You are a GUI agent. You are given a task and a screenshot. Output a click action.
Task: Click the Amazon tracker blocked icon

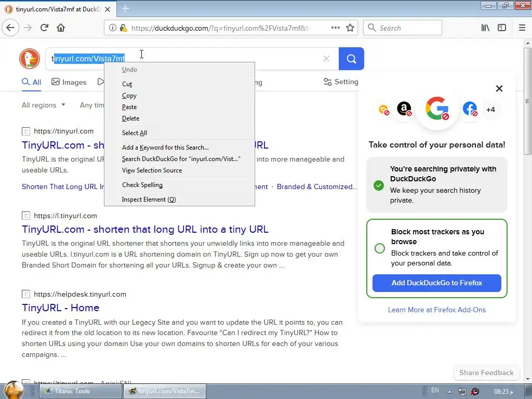point(404,109)
